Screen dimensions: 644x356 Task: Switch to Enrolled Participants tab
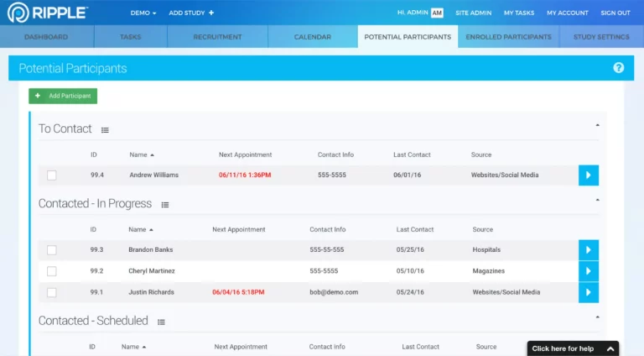click(508, 37)
